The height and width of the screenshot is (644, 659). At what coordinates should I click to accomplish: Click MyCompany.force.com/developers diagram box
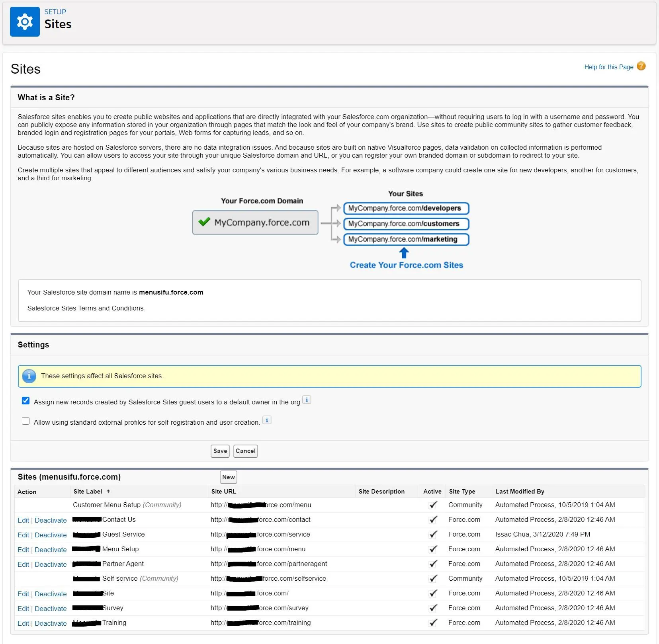406,208
